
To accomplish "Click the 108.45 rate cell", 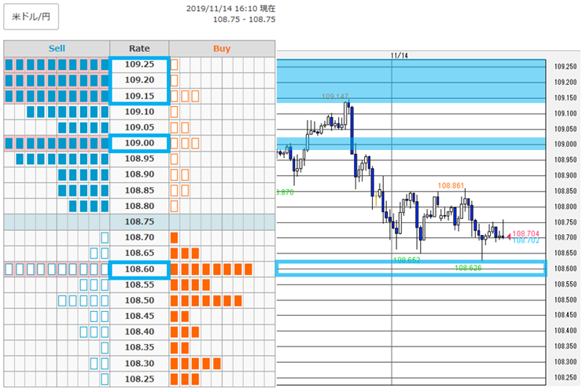I will tap(139, 316).
